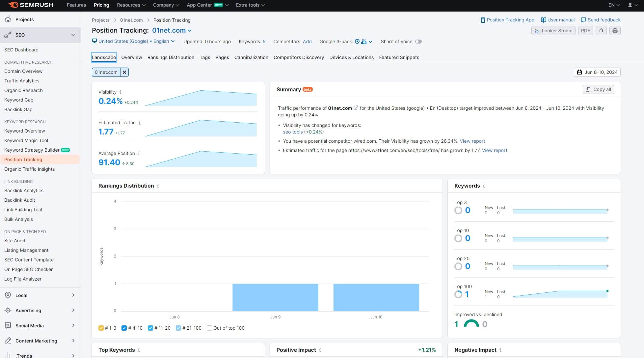Screen dimensions: 644x358
Task: Open User manual link
Action: coord(557,20)
